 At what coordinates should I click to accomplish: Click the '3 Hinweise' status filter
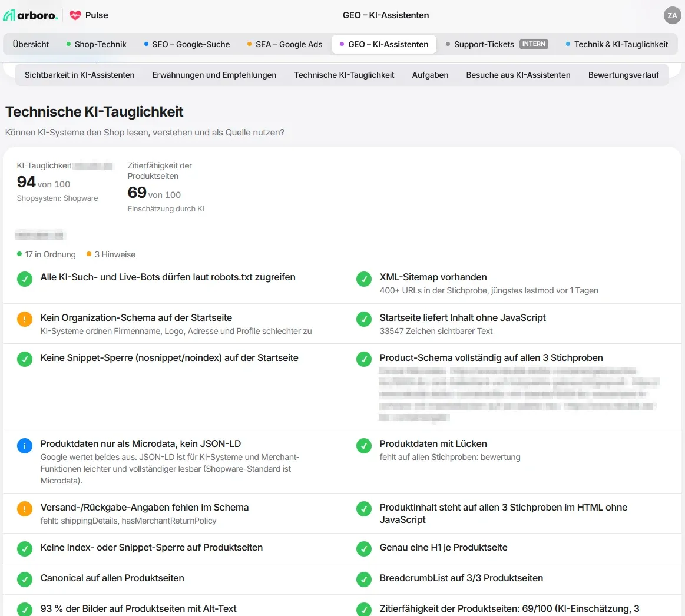click(111, 254)
